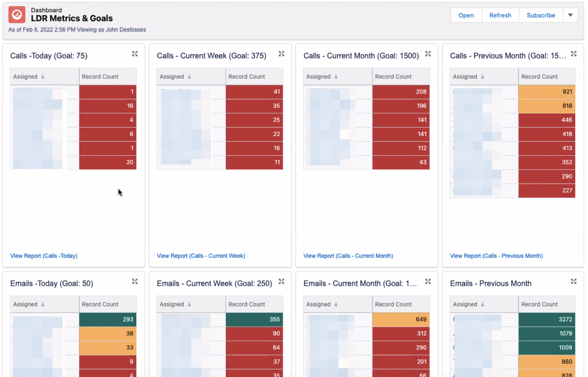588x377 pixels.
Task: Expand the Emails - Previous Month widget
Action: point(574,281)
